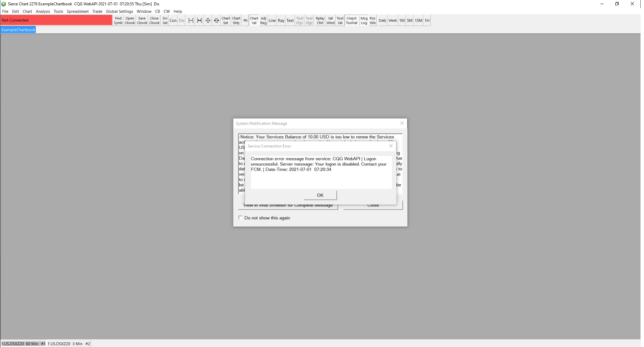Check 'Do not show this again'
Image resolution: width=644 pixels, height=347 pixels.
pos(241,218)
